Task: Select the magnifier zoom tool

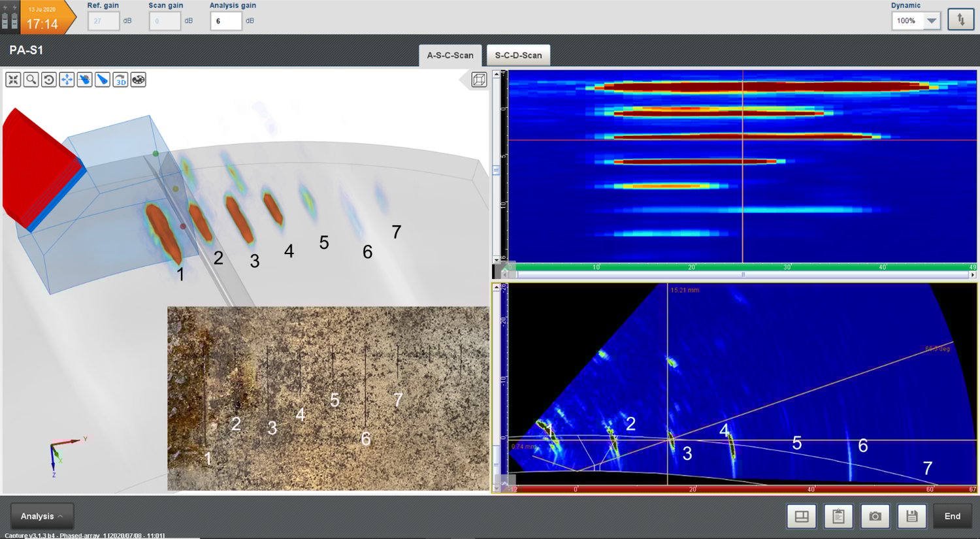Action: point(31,79)
